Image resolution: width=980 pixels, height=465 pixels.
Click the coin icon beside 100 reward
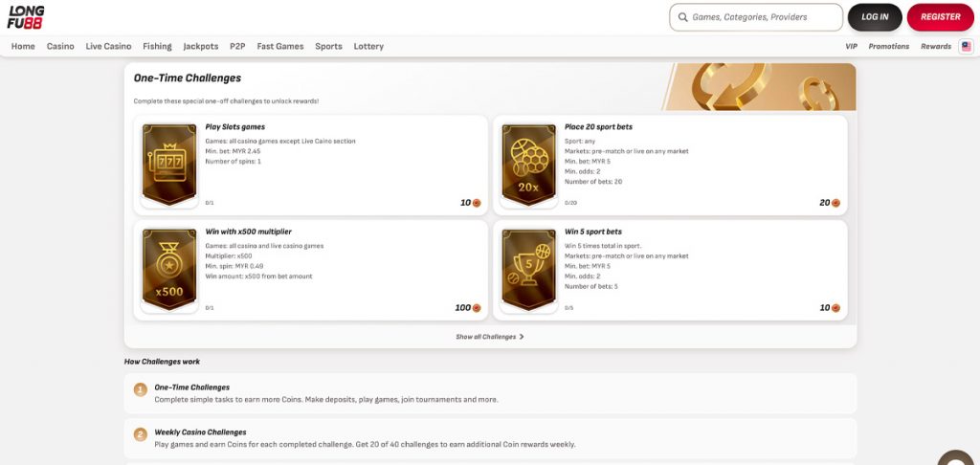pyautogui.click(x=476, y=308)
